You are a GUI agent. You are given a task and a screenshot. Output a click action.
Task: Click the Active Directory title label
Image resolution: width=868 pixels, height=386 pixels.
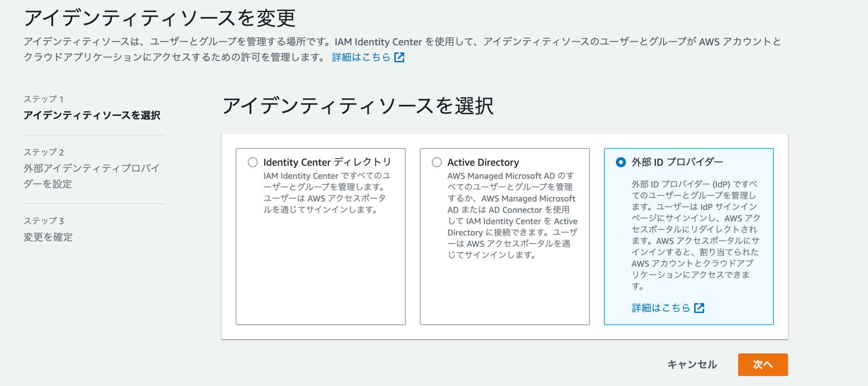(x=483, y=162)
